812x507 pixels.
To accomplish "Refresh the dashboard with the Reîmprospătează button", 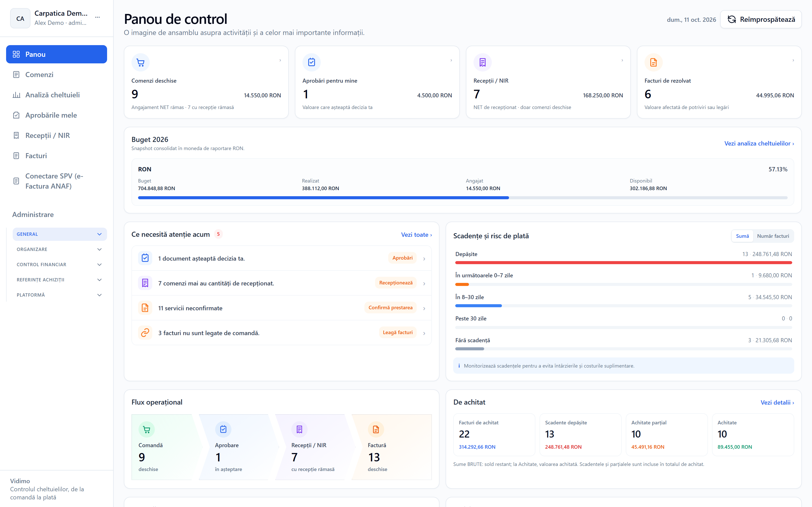I will tap(761, 20).
